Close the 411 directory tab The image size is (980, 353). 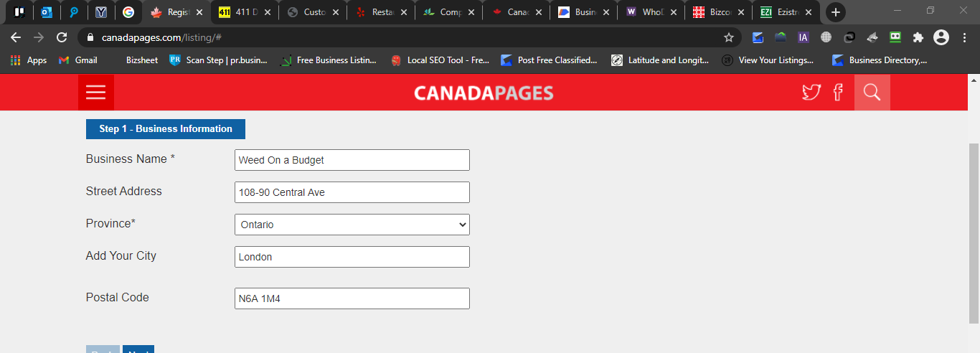pyautogui.click(x=268, y=12)
